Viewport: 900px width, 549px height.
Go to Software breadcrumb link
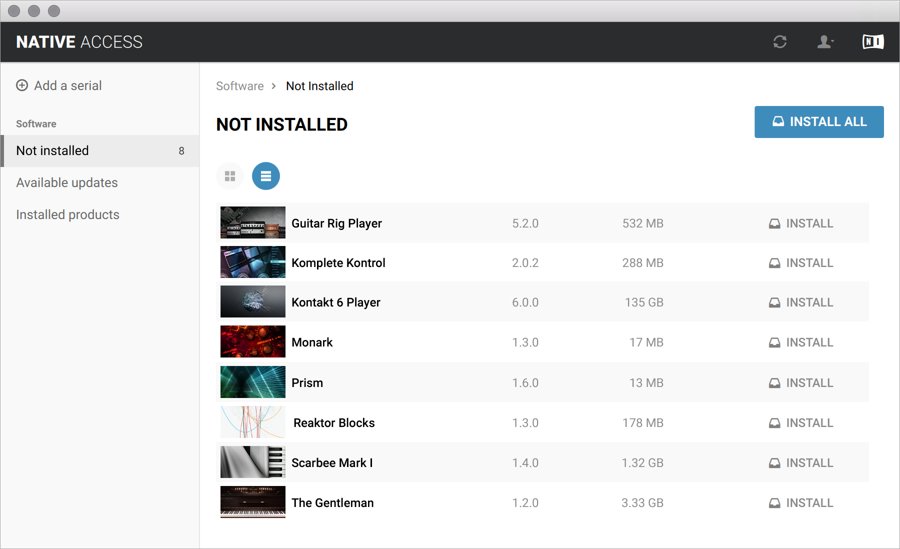[x=240, y=86]
